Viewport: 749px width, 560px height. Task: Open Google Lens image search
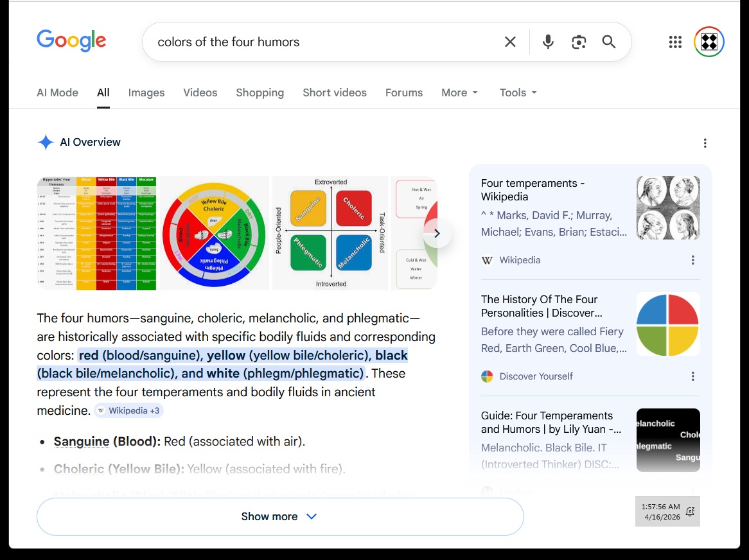579,42
